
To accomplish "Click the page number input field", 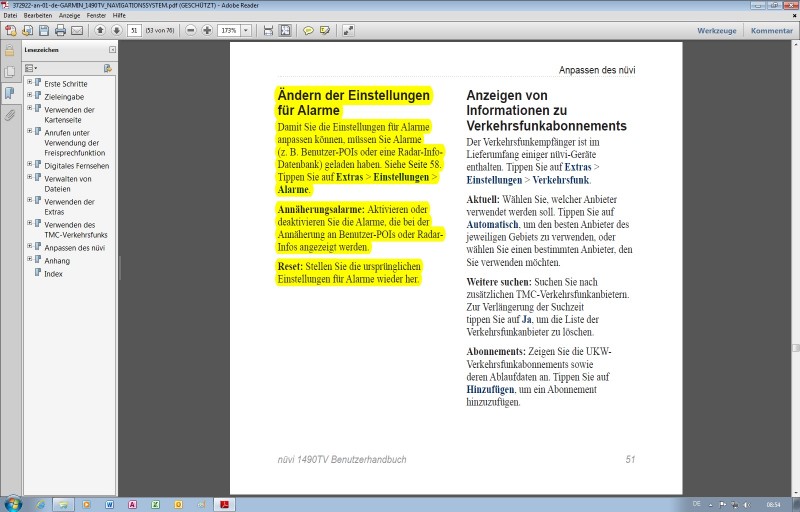I will 133,30.
